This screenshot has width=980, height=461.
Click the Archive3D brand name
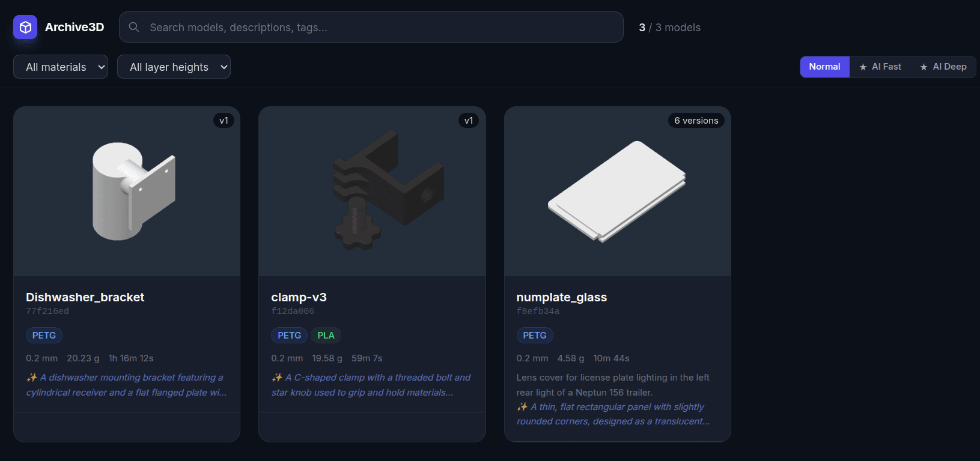click(x=75, y=27)
